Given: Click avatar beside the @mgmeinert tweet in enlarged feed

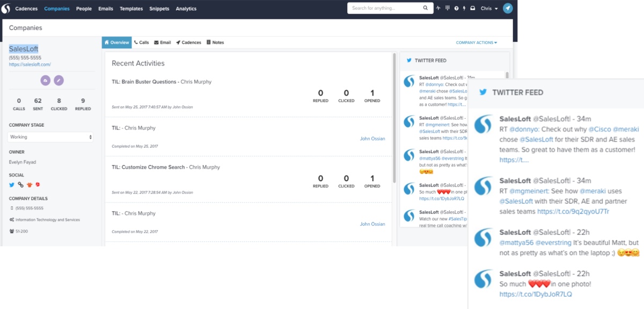Looking at the screenshot, I should coord(483,186).
